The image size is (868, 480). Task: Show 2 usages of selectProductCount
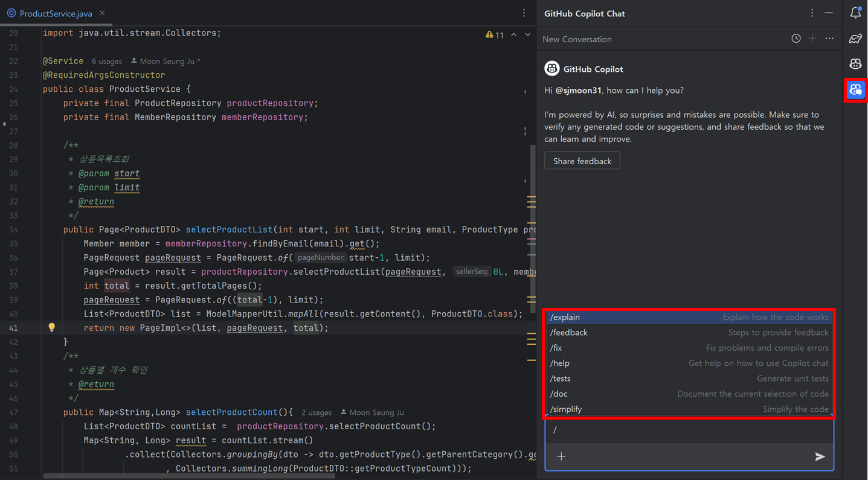pyautogui.click(x=317, y=413)
